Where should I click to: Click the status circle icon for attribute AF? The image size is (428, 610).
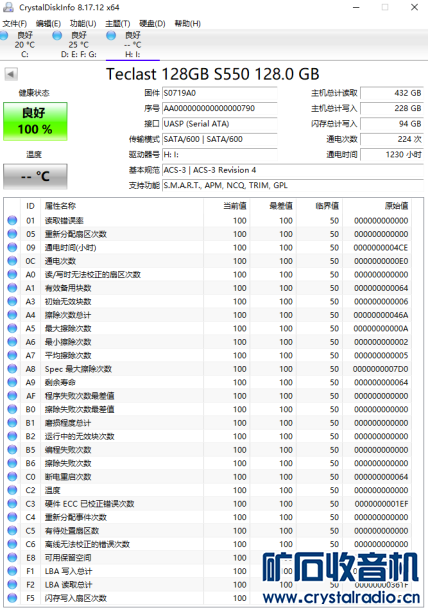tap(12, 396)
